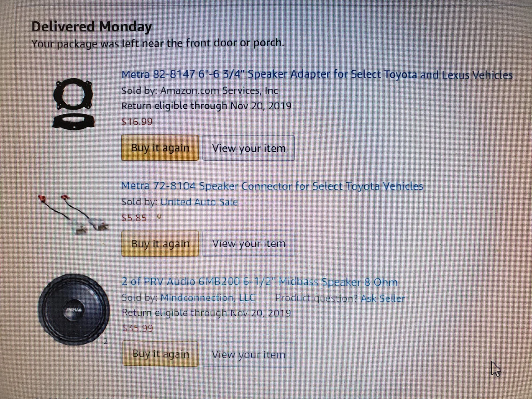Open the Metra 82-8147 Speaker Adapter title link
This screenshot has height=399, width=532.
[317, 75]
